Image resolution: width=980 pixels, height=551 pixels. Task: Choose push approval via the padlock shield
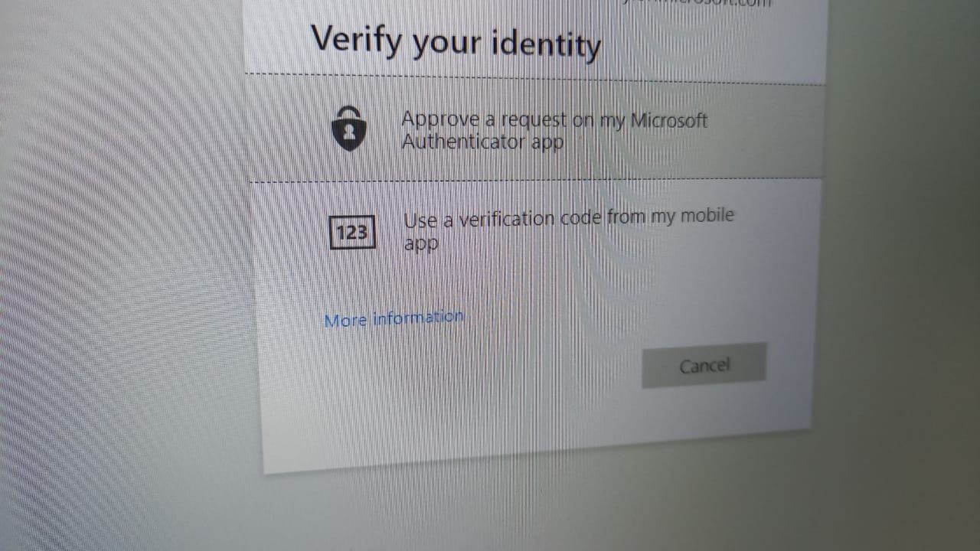coord(349,128)
